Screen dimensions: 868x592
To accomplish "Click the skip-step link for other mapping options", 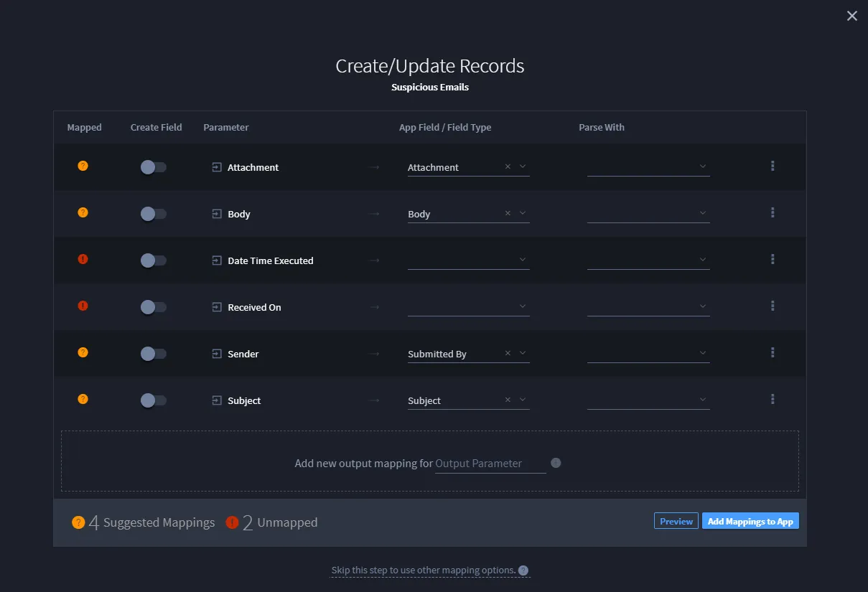I will (424, 570).
